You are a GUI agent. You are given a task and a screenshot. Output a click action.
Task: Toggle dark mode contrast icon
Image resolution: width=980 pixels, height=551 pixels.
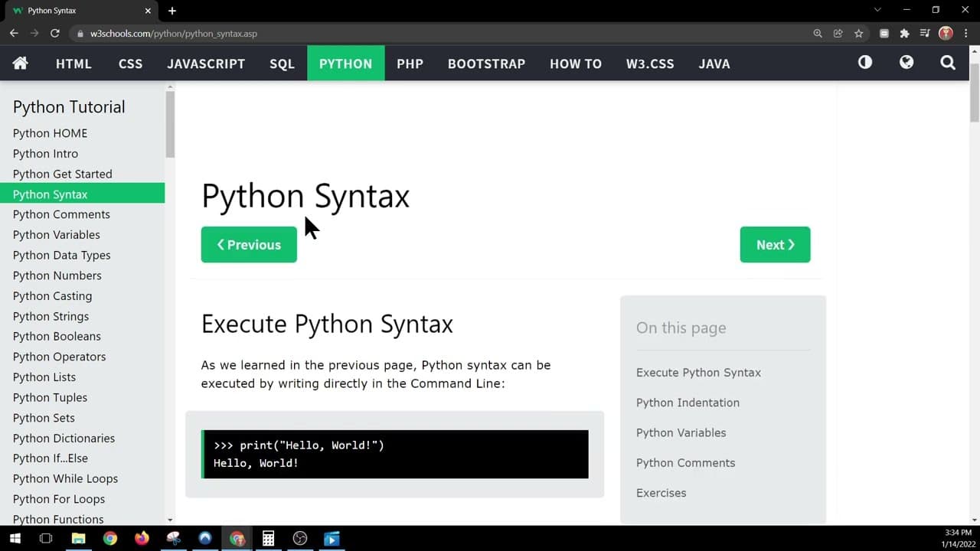(x=865, y=63)
